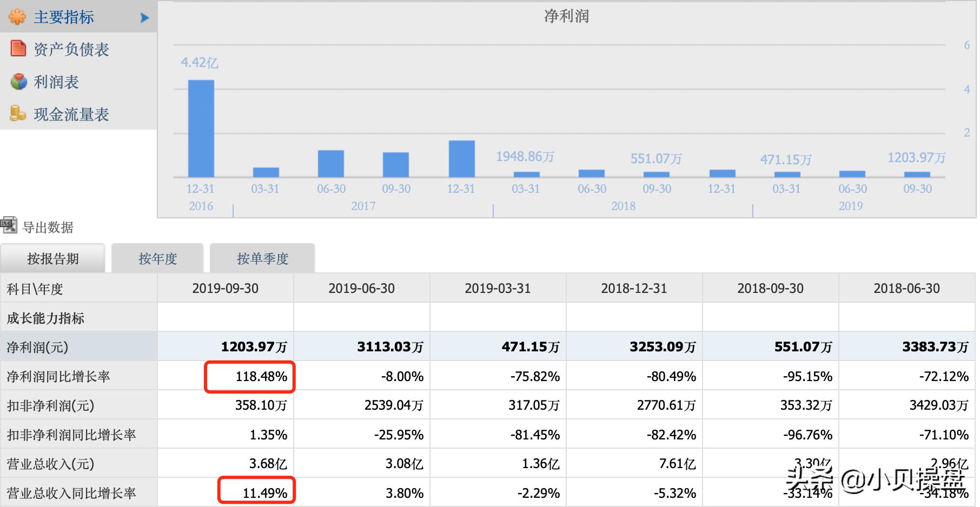Click the export data spreadsheet icon
This screenshot has height=507, width=980.
click(9, 225)
